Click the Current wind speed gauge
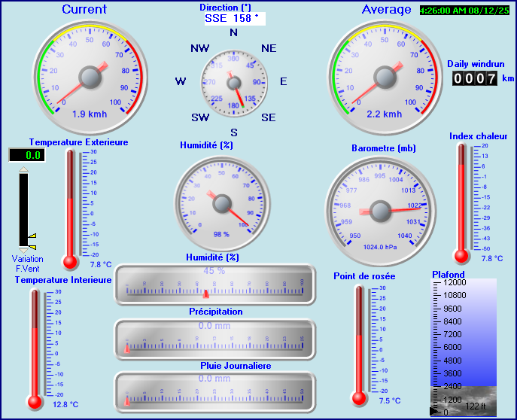Viewport: 517px width, 420px height. pos(90,77)
